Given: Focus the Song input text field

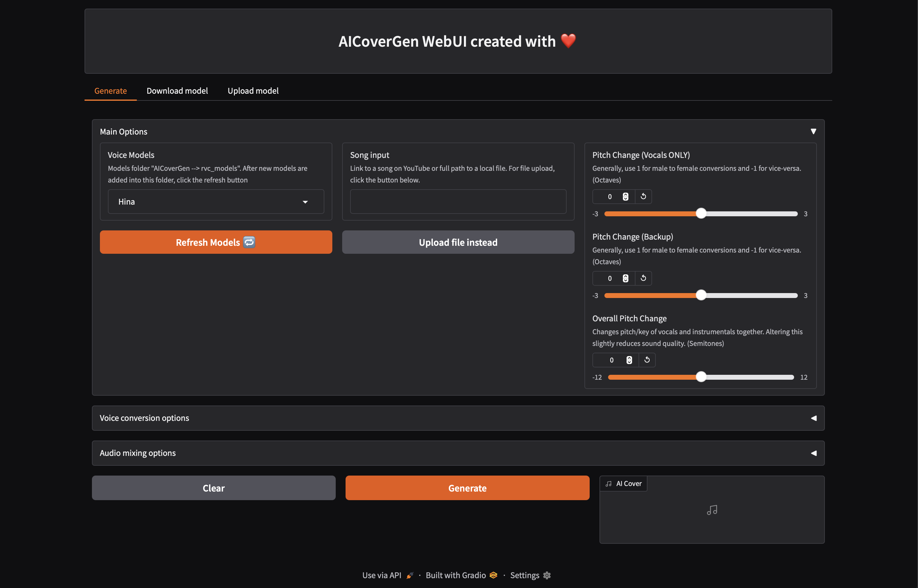Looking at the screenshot, I should click(x=458, y=202).
